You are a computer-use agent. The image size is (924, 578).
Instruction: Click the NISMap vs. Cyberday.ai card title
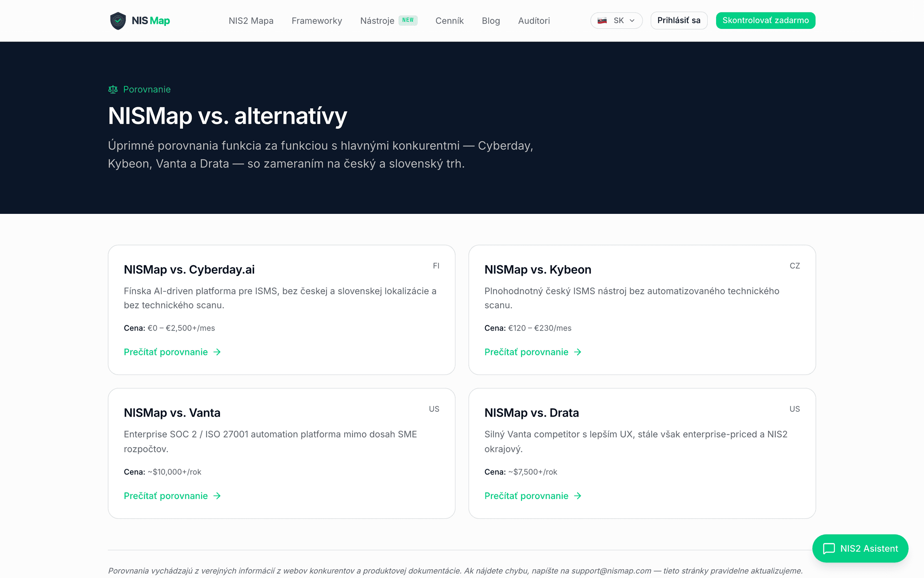[x=189, y=270]
